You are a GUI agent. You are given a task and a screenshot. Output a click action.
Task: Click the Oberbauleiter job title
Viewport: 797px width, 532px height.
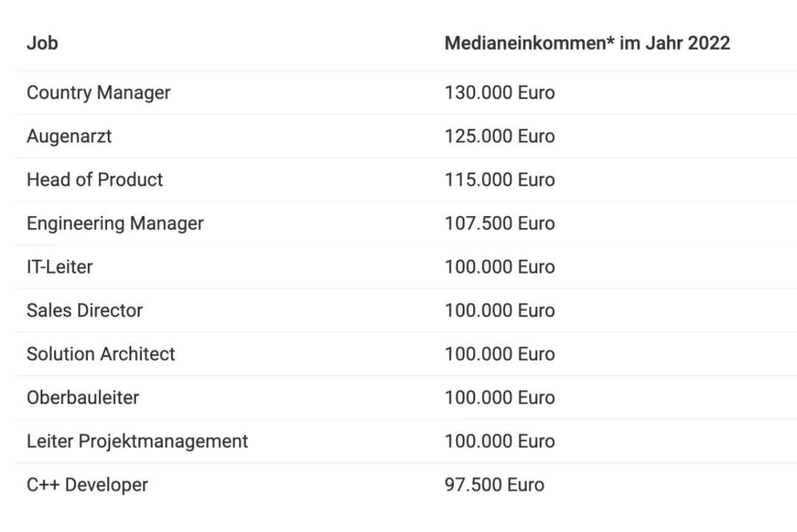(83, 398)
